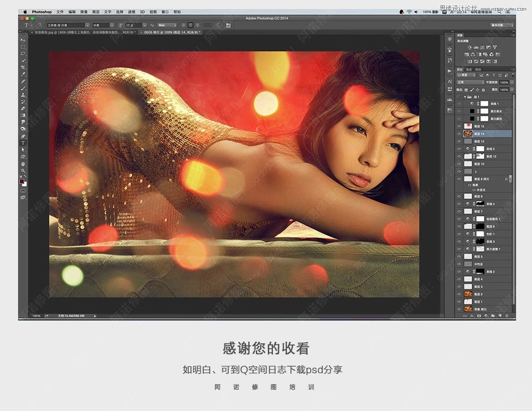
Task: Open blend mode dropdown (正常)
Action: 470,82
